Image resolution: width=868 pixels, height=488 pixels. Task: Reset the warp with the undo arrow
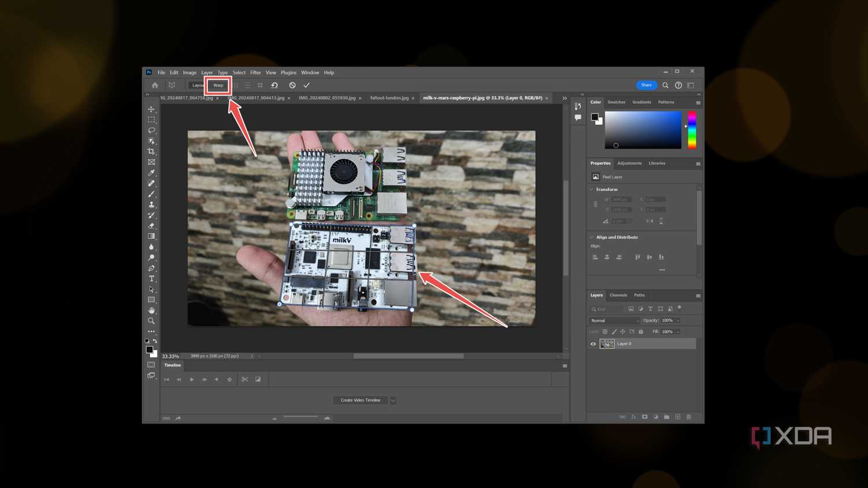[275, 85]
